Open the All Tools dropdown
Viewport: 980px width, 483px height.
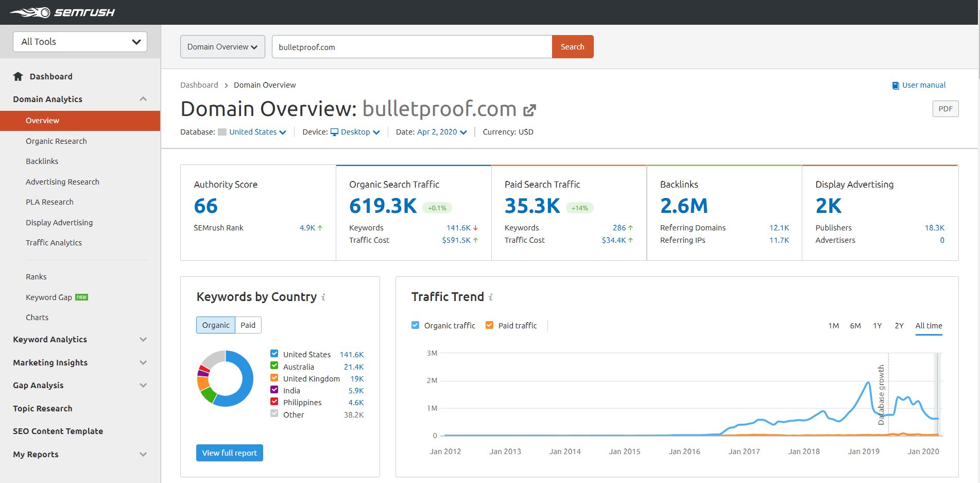80,42
